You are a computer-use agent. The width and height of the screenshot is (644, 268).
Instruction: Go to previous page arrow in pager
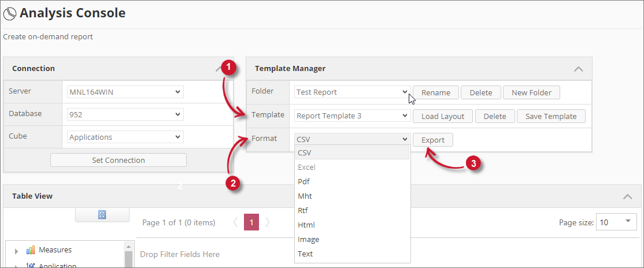pyautogui.click(x=235, y=222)
